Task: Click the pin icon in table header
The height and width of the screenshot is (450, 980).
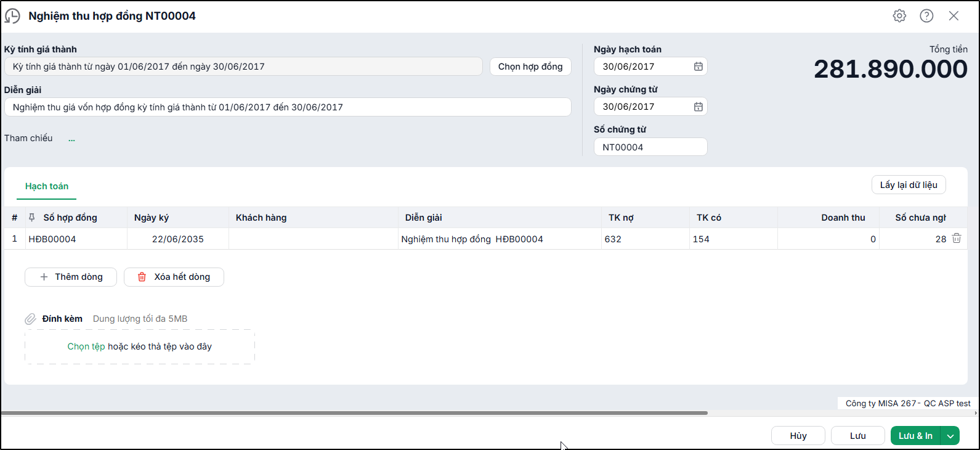Action: click(32, 218)
